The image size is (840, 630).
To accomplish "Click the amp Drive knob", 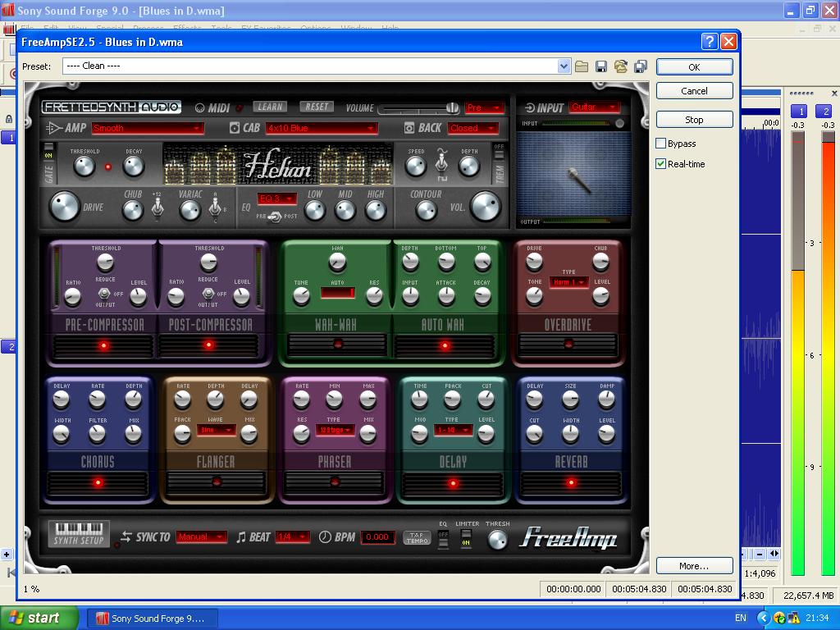I will (x=64, y=208).
